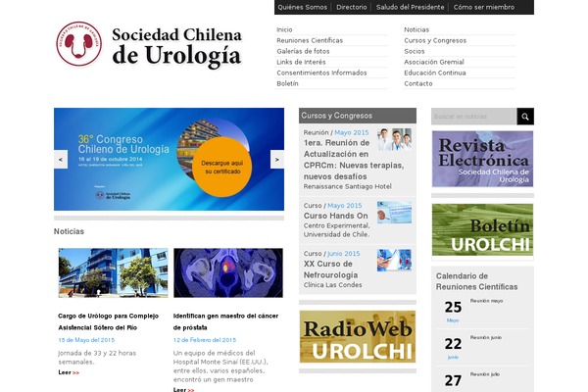The image size is (588, 392).
Task: Open the Curso Hands On link
Action: (x=335, y=216)
